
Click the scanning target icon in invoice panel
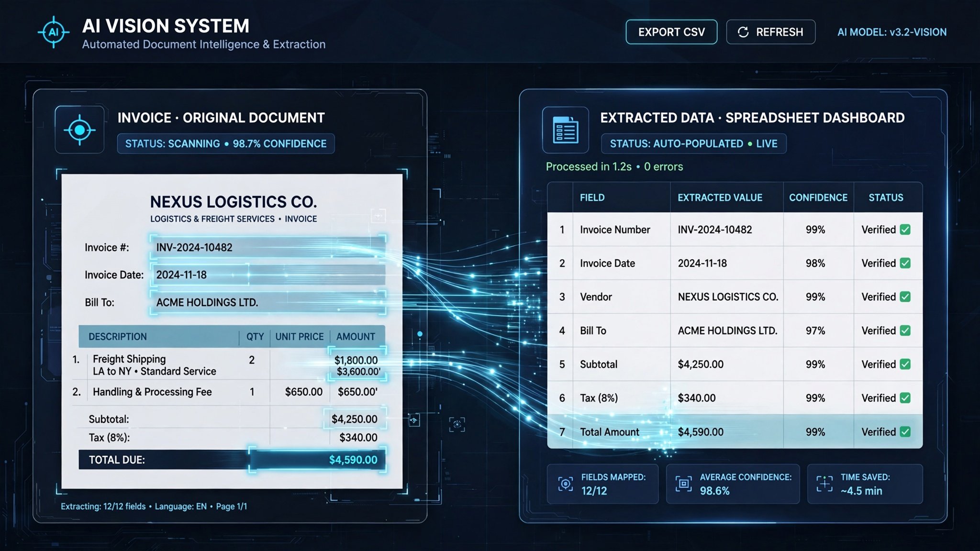click(x=79, y=130)
